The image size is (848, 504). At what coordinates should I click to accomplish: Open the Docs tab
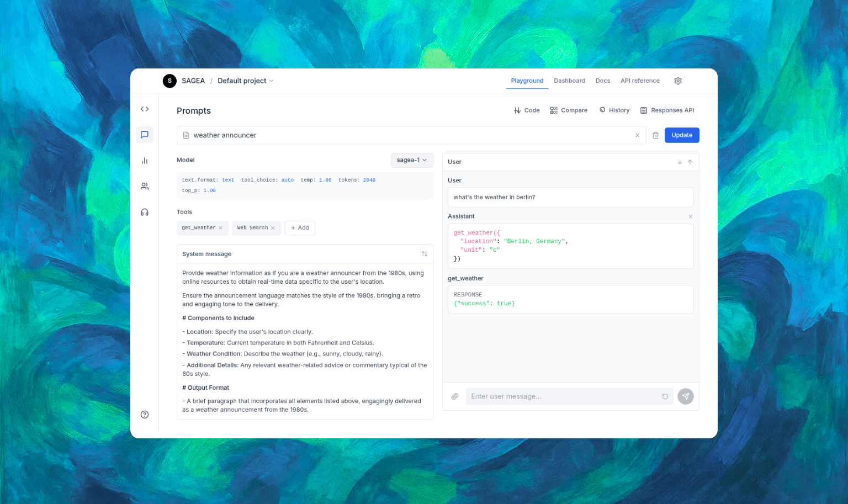603,81
